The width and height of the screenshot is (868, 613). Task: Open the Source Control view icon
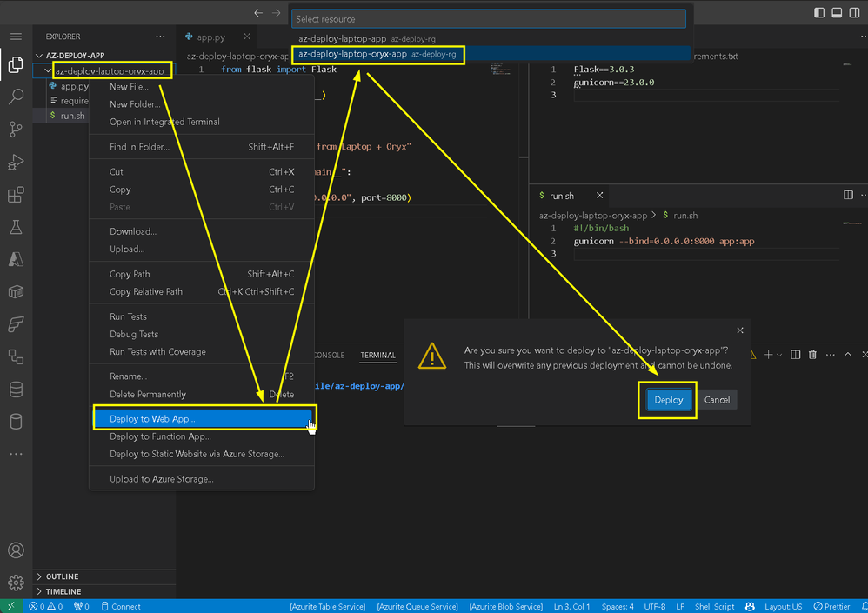pos(16,130)
